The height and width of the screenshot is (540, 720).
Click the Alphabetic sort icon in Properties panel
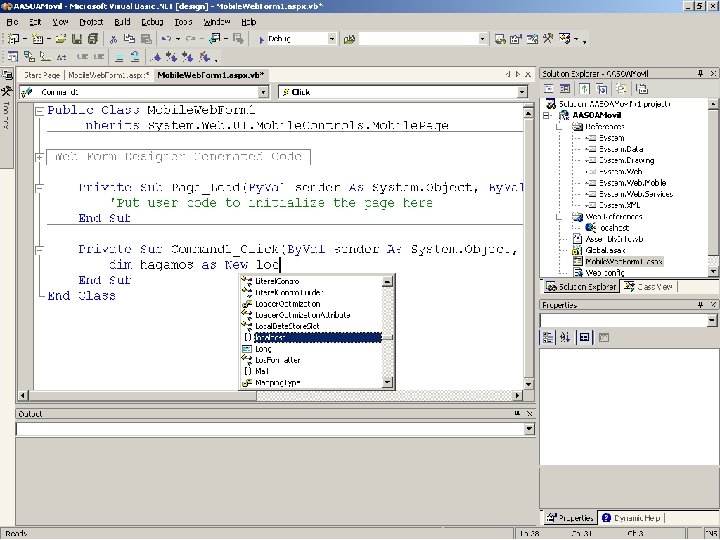click(x=565, y=338)
